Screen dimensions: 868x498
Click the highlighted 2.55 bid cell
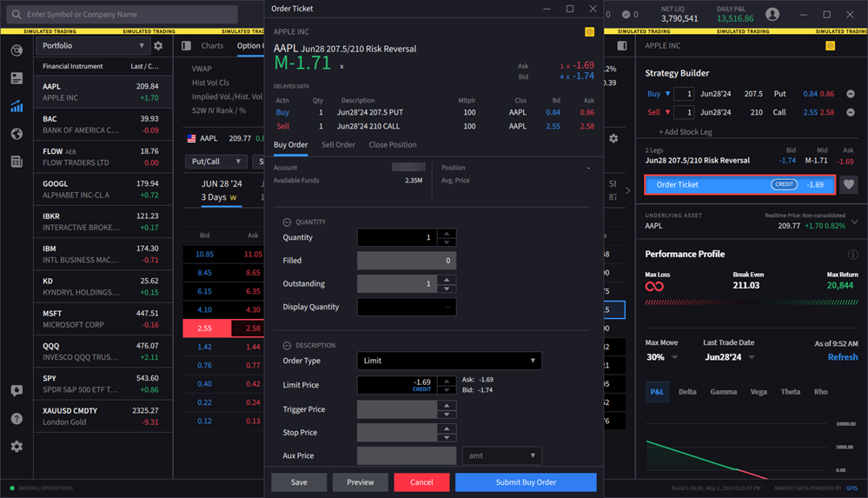point(207,329)
